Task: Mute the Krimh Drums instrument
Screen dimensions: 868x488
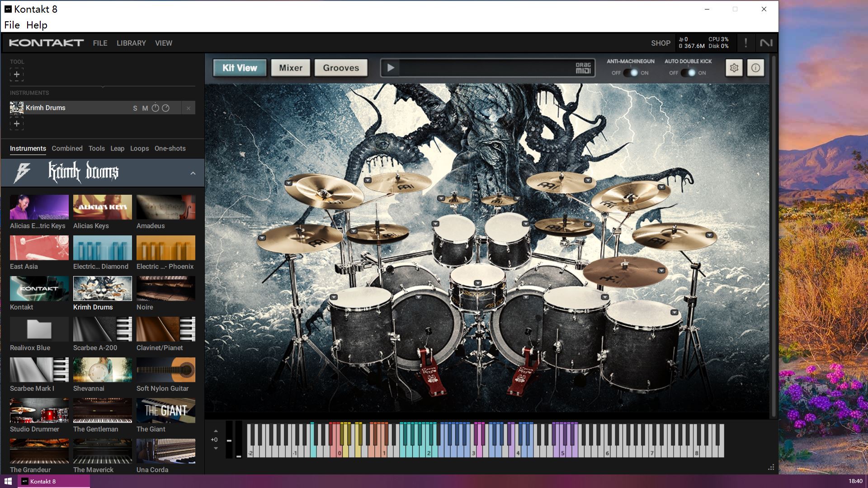Action: pyautogui.click(x=145, y=108)
